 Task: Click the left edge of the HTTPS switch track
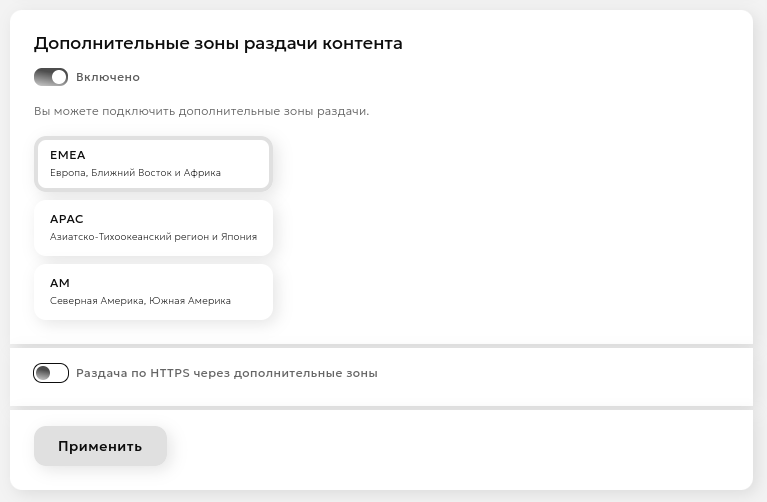tap(37, 373)
